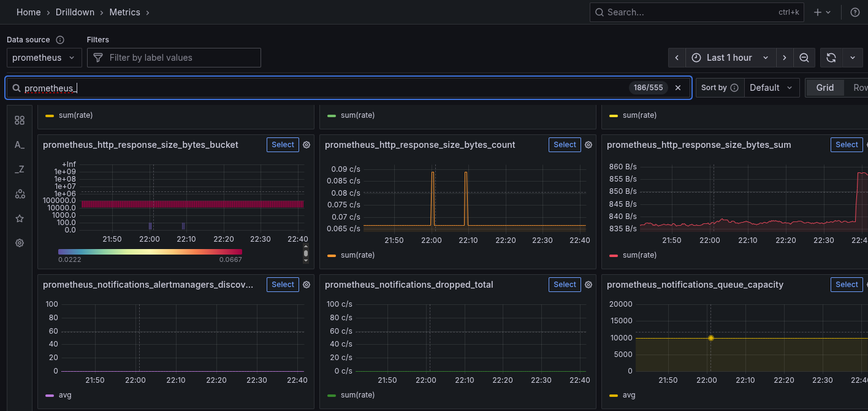Click the 0.09 c/s axis label
Image resolution: width=868 pixels, height=411 pixels.
click(346, 169)
